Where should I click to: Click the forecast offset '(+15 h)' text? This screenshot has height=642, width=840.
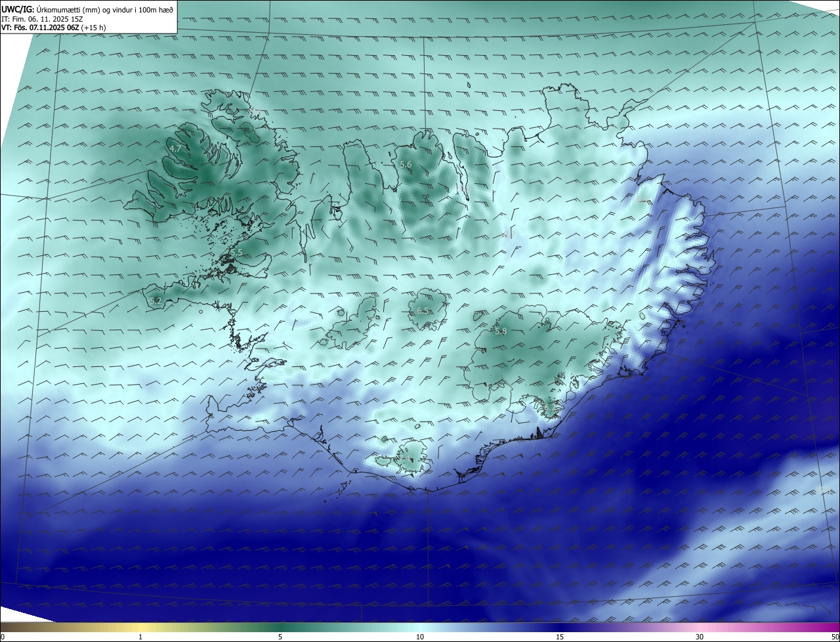(x=94, y=28)
